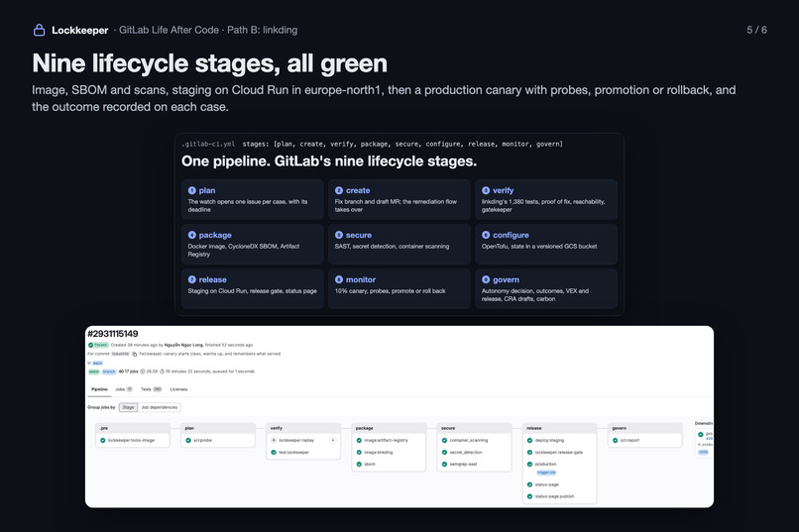The height and width of the screenshot is (532, 799).
Task: Click the heading Nine lifecycle stages, all green
Action: 209,63
